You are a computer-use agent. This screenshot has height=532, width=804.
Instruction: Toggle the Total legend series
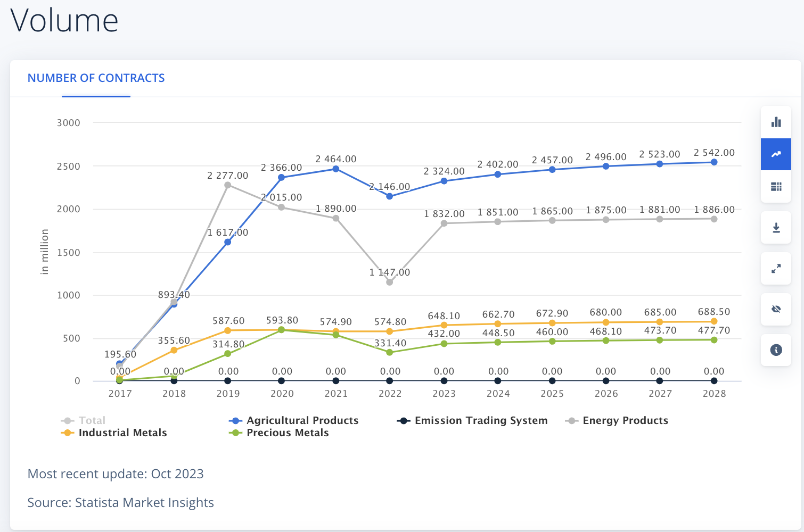[x=84, y=420]
